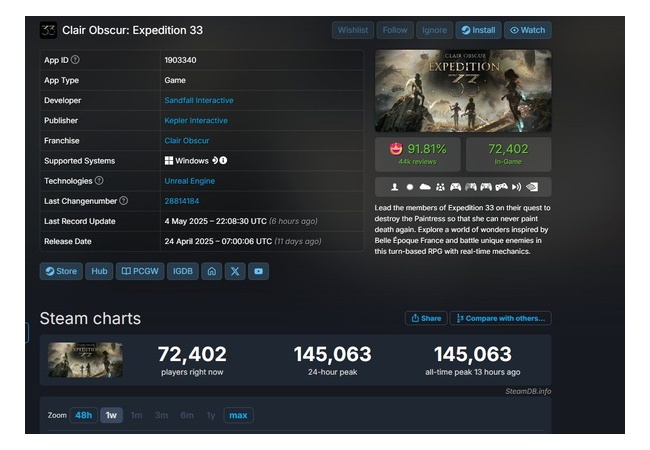This screenshot has height=450, width=650.
Task: Click the 72,402 In-Game counter box
Action: pyautogui.click(x=509, y=154)
